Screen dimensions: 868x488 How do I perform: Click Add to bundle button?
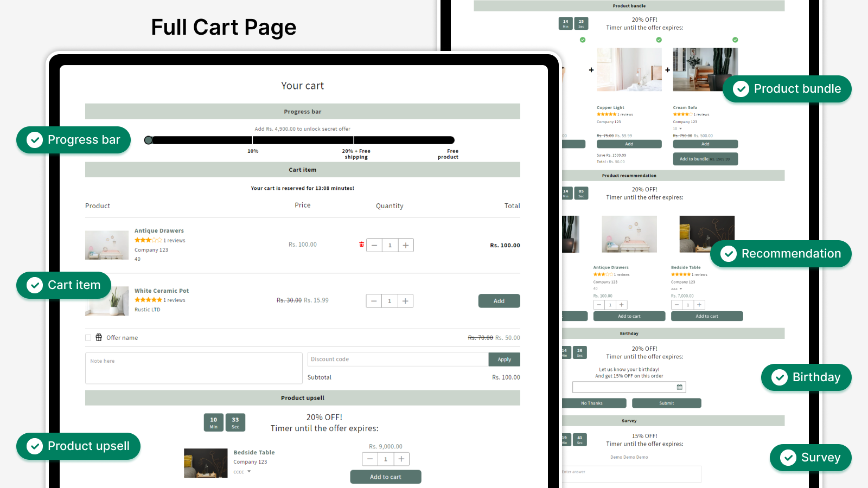705,159
